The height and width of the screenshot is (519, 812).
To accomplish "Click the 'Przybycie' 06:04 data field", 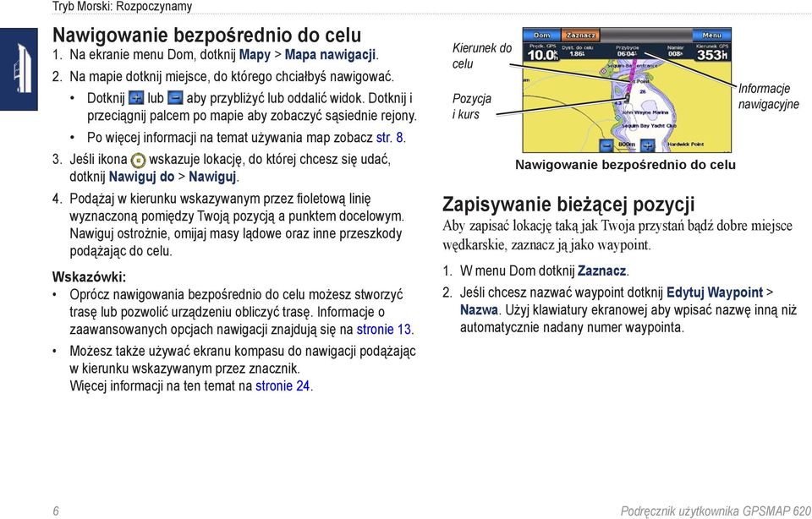I will coord(627,52).
